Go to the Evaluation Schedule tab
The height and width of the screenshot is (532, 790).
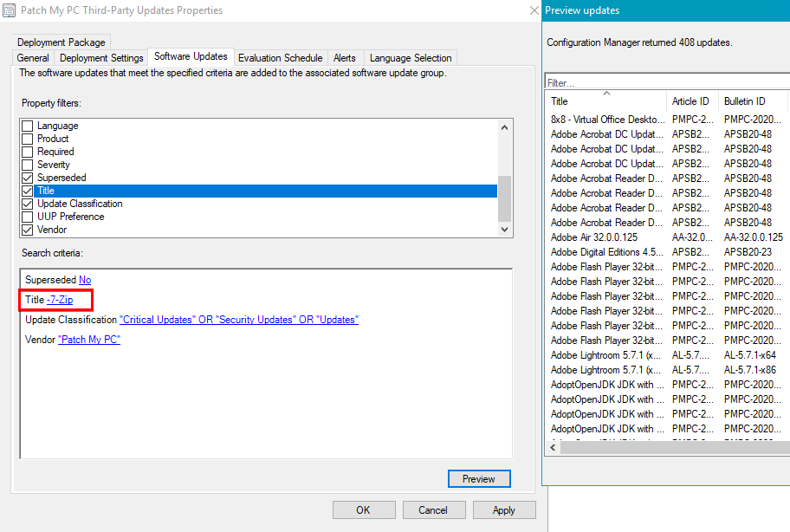(x=280, y=58)
